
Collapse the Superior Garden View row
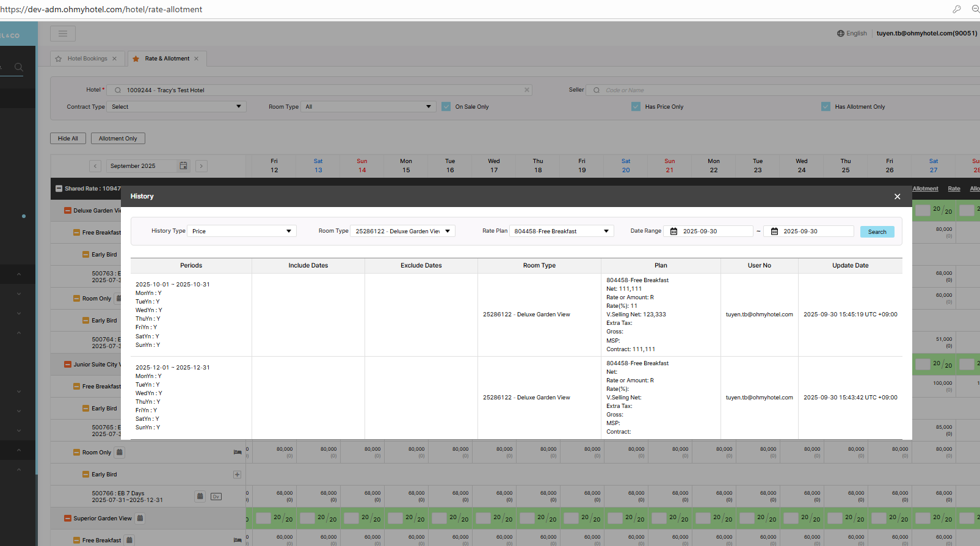68,519
